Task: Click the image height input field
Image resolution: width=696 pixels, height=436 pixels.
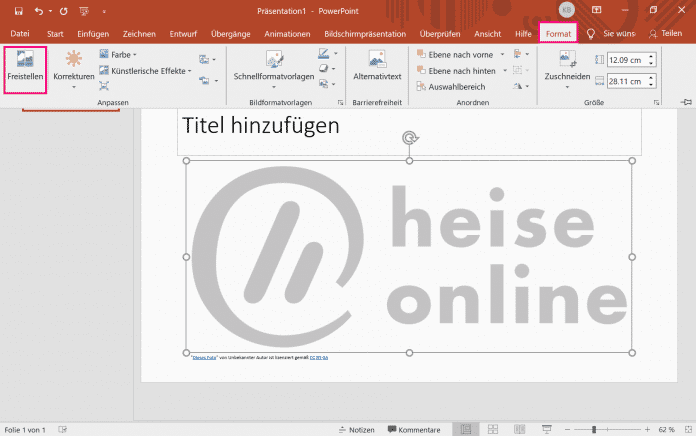Action: (x=627, y=60)
